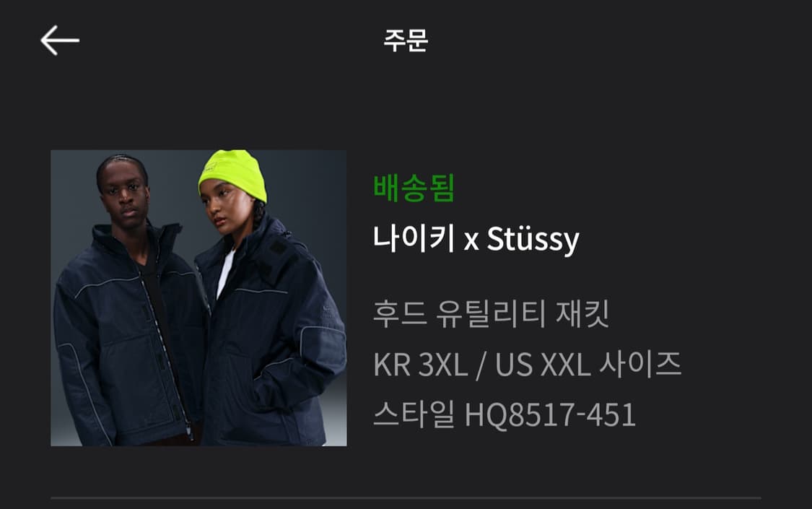Click the KR 3XL size text

coord(421,365)
